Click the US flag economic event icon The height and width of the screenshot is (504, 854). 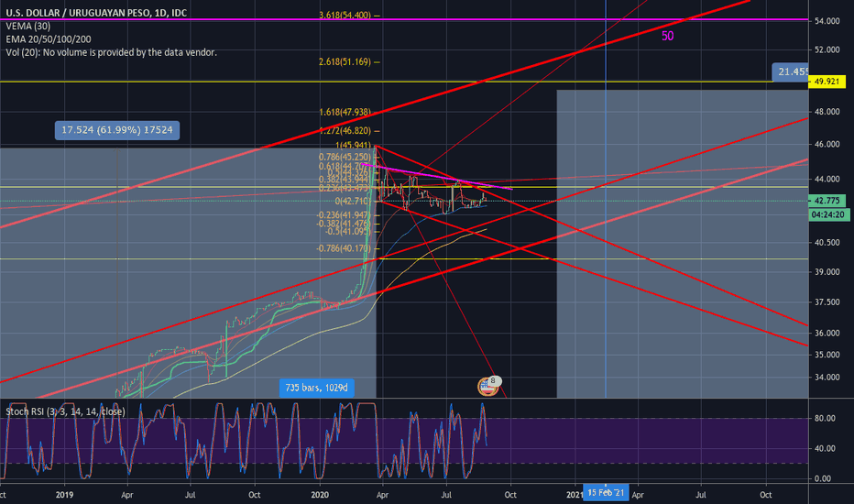[487, 387]
